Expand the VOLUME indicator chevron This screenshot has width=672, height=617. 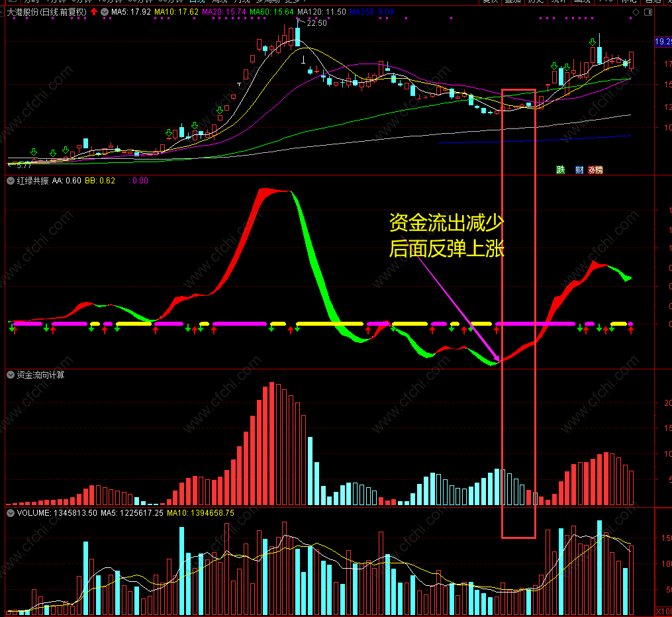pyautogui.click(x=11, y=513)
